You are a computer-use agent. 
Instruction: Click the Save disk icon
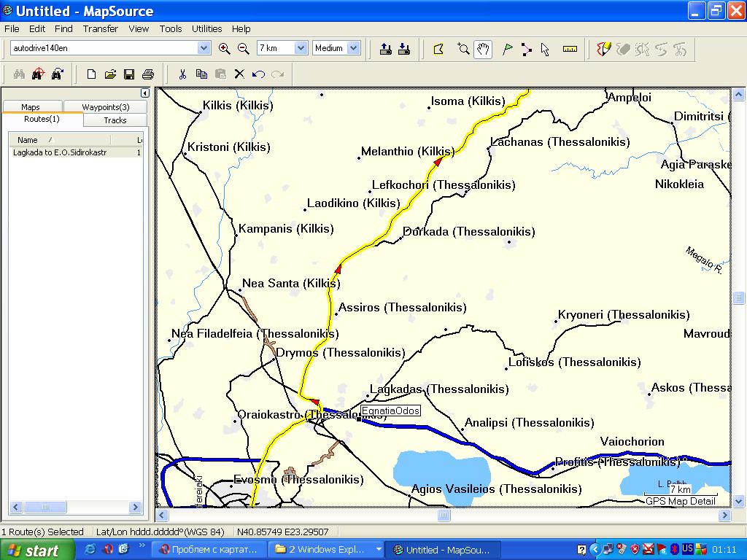[129, 74]
